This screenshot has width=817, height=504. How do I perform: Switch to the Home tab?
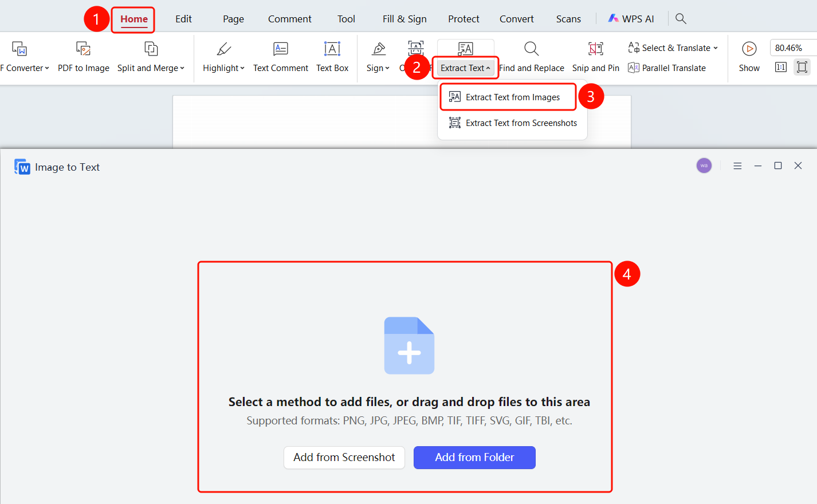[x=134, y=19]
